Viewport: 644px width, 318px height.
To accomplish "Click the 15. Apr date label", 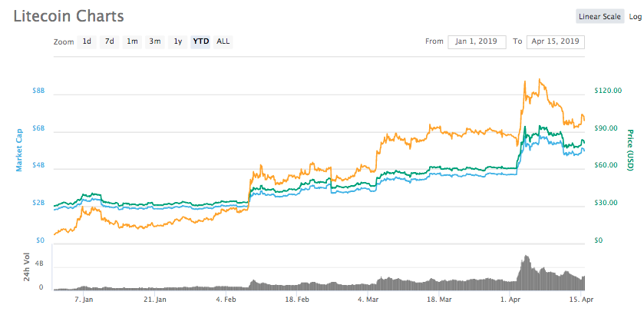I will pos(580,299).
